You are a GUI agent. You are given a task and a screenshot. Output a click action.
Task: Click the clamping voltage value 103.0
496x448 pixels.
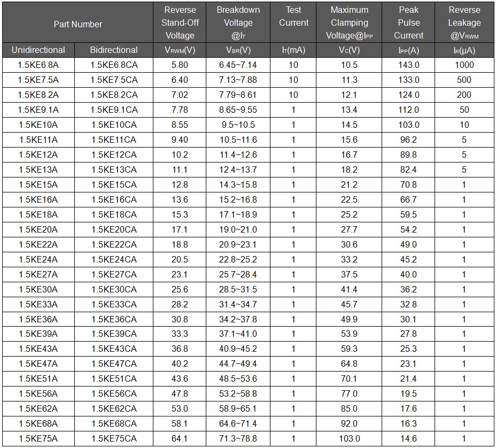pos(349,439)
